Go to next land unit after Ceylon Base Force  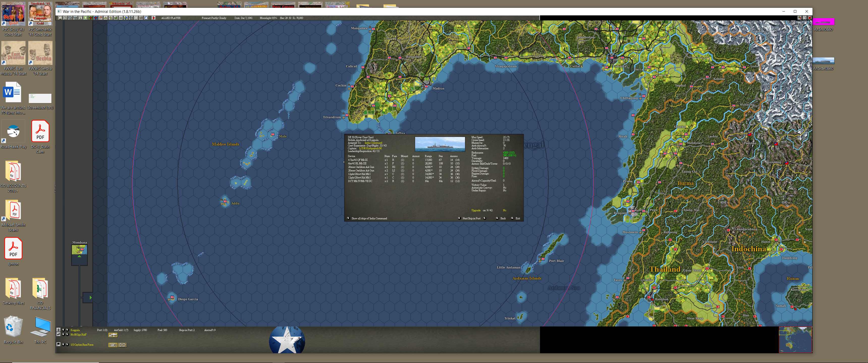pos(67,345)
